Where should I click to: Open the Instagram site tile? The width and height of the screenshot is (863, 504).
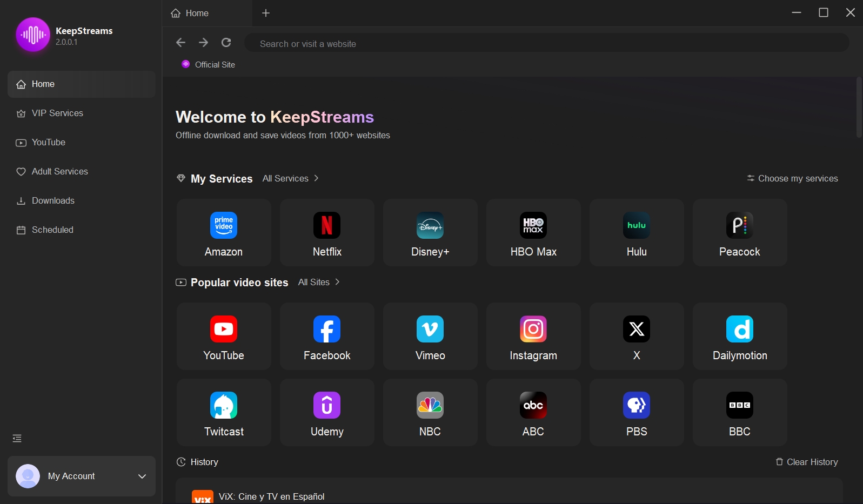[533, 336]
